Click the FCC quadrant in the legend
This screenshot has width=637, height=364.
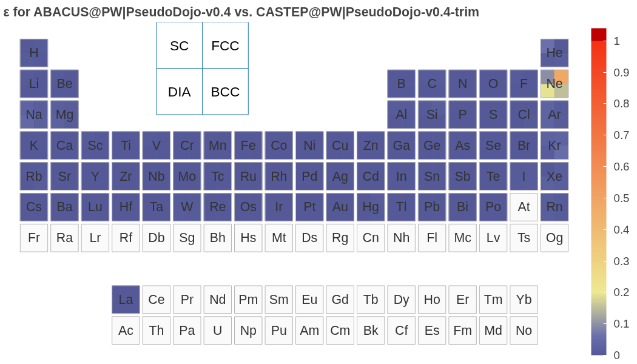[225, 45]
